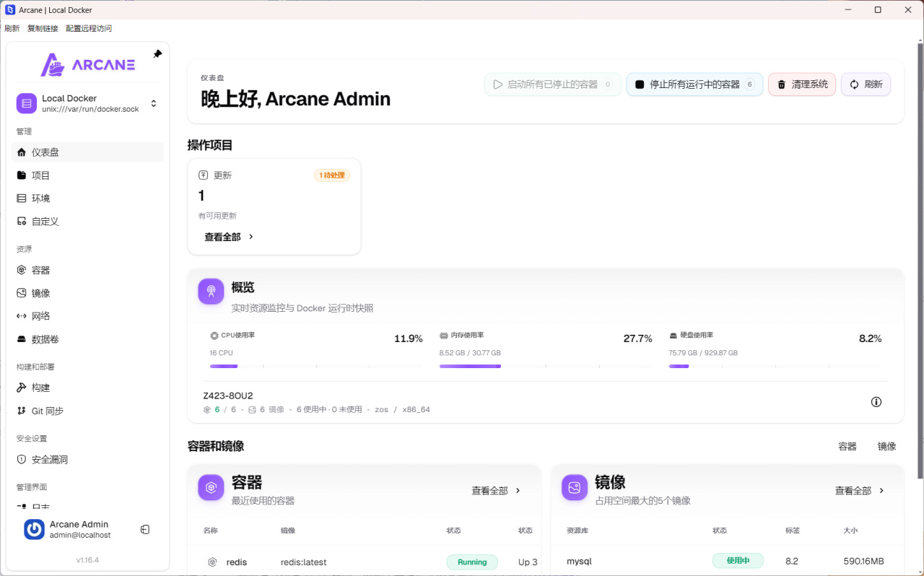This screenshot has height=576, width=924.
Task: Click the CPU usage progress bar
Action: click(316, 367)
